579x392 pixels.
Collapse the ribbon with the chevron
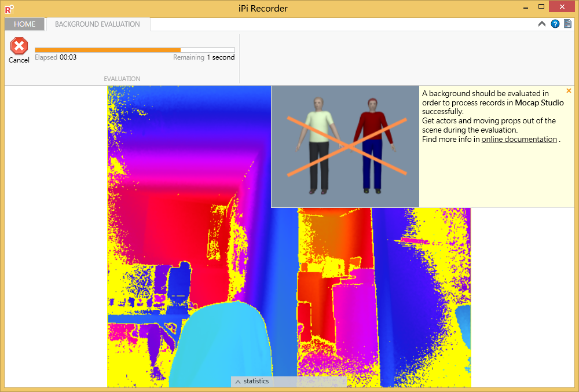tap(542, 24)
